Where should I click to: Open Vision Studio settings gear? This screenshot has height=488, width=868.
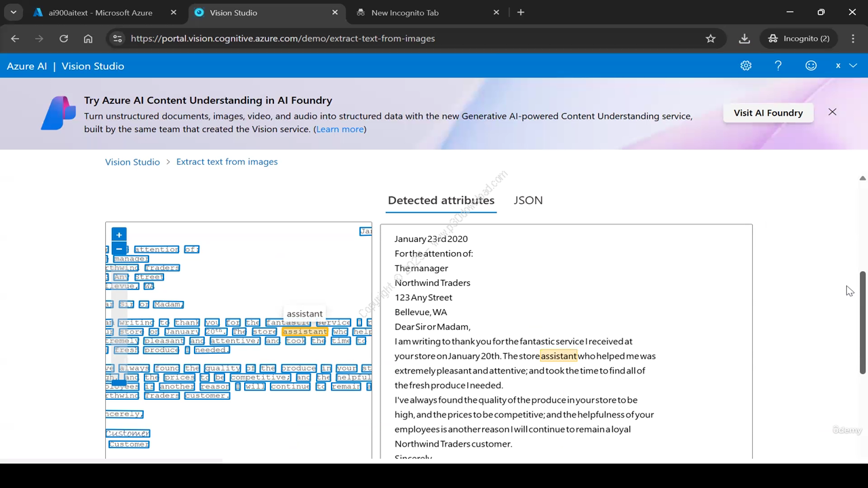[x=746, y=66]
